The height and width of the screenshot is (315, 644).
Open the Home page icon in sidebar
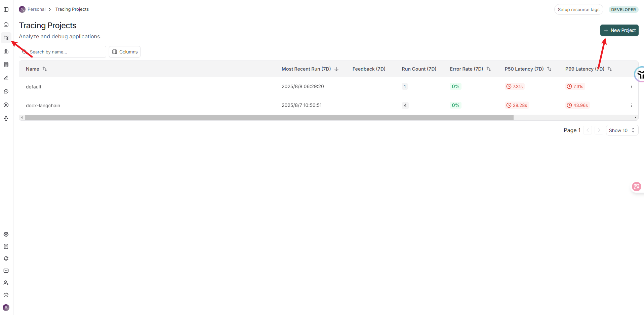click(6, 24)
